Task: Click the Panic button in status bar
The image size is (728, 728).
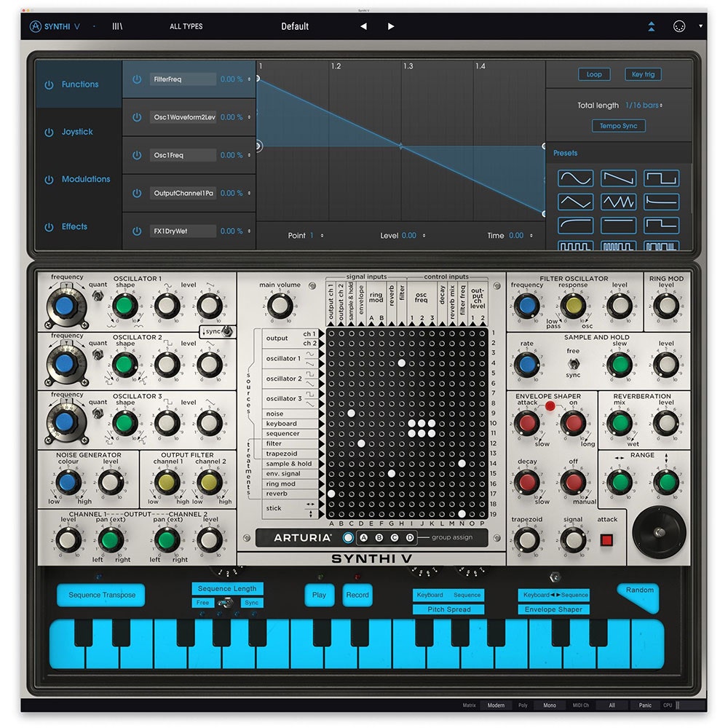Action: click(645, 705)
